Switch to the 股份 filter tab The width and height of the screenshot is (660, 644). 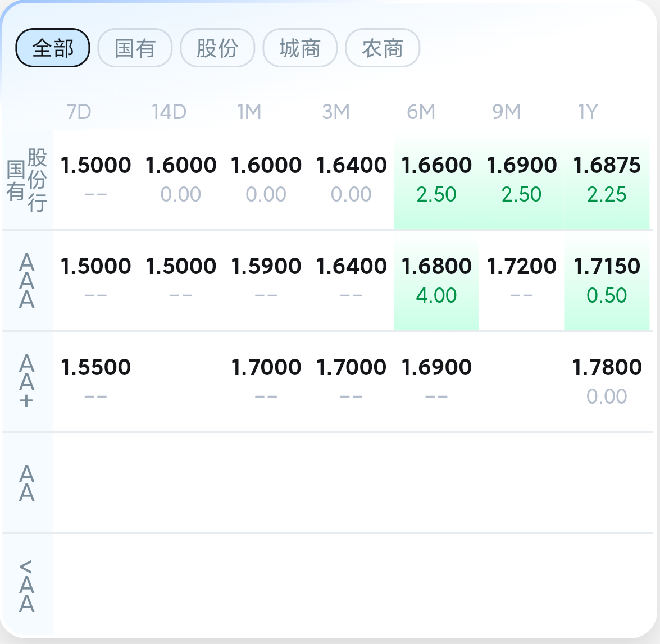[x=217, y=48]
